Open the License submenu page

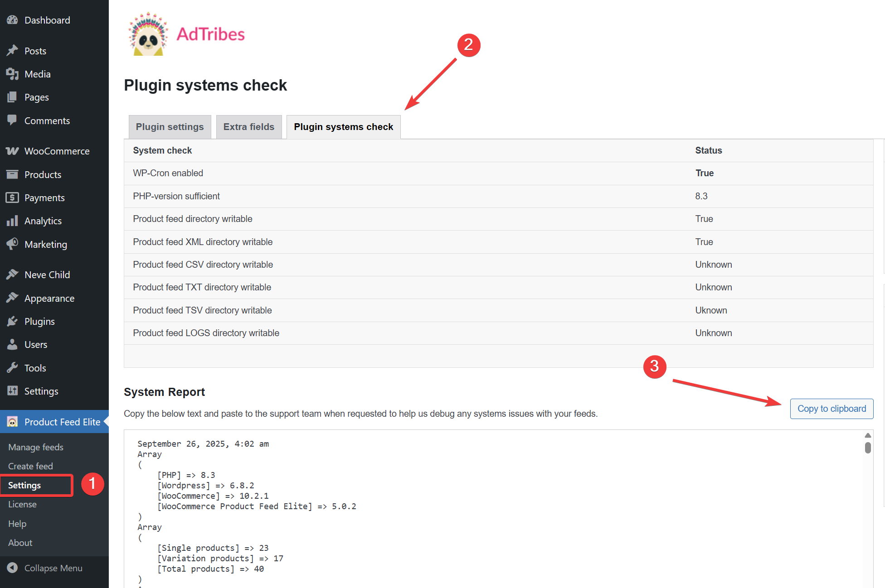click(22, 504)
